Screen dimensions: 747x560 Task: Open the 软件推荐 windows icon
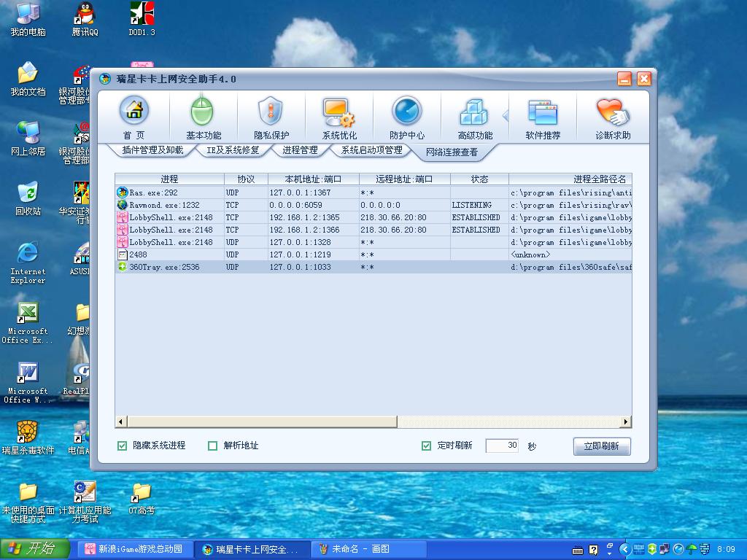(543, 112)
